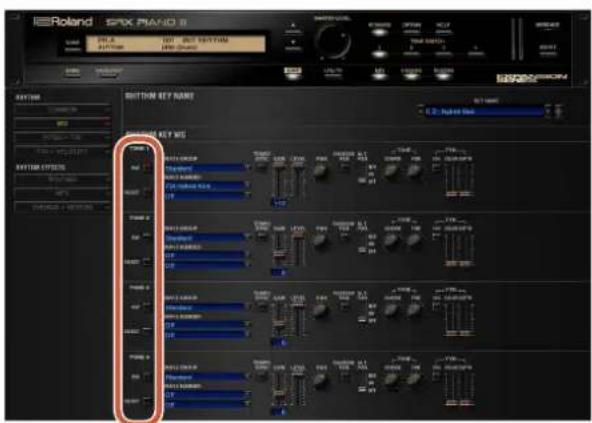Open the COMMON tab in Rhythm sidebar
This screenshot has width=592, height=423.
[x=62, y=110]
